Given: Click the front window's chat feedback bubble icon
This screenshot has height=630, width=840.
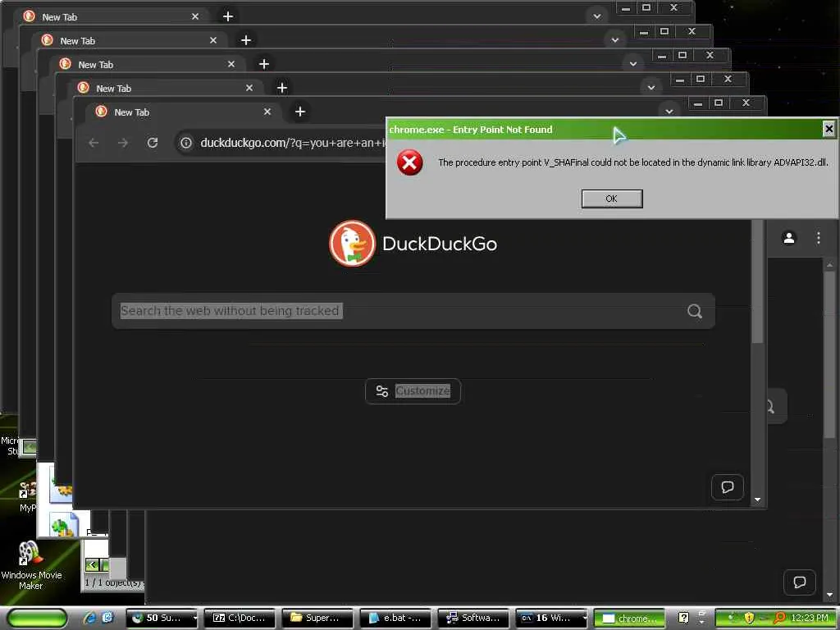Looking at the screenshot, I should tap(728, 487).
